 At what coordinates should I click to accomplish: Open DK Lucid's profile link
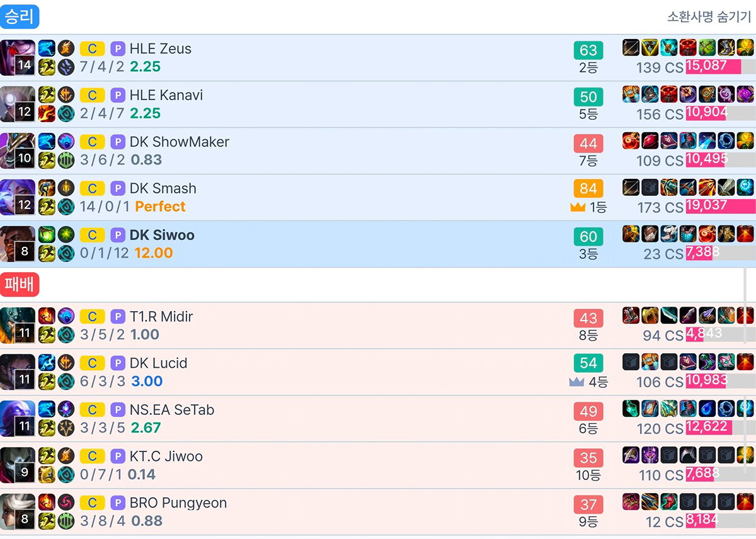coord(158,363)
